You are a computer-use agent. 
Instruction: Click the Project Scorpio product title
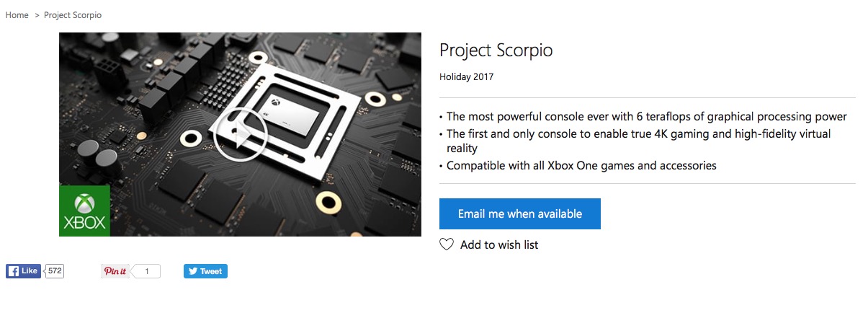tap(496, 50)
